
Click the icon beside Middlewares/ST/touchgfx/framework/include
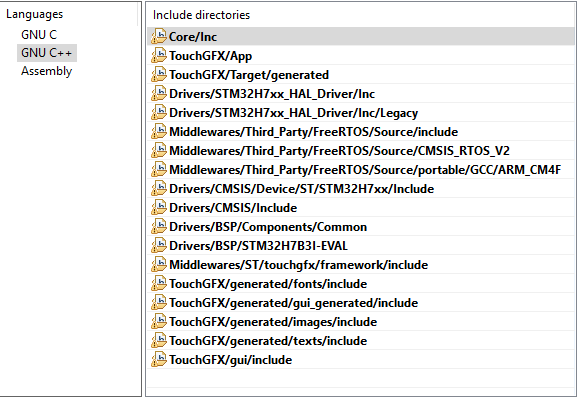159,265
